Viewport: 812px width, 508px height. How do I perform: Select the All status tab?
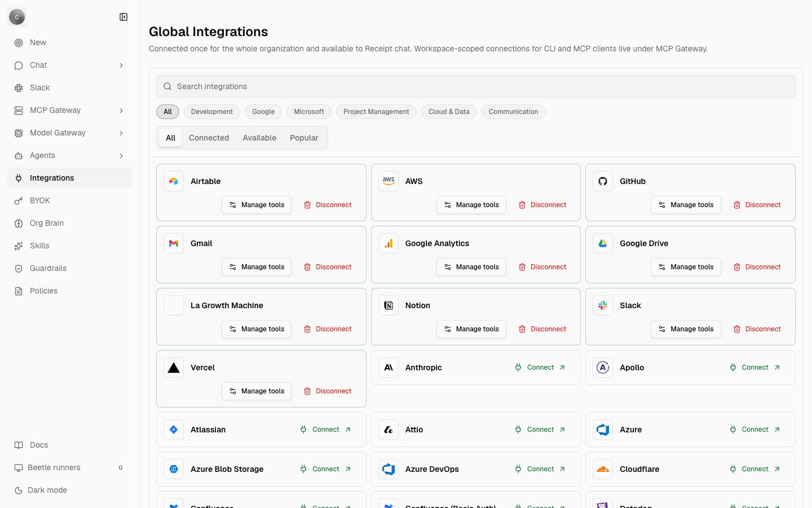click(x=170, y=138)
